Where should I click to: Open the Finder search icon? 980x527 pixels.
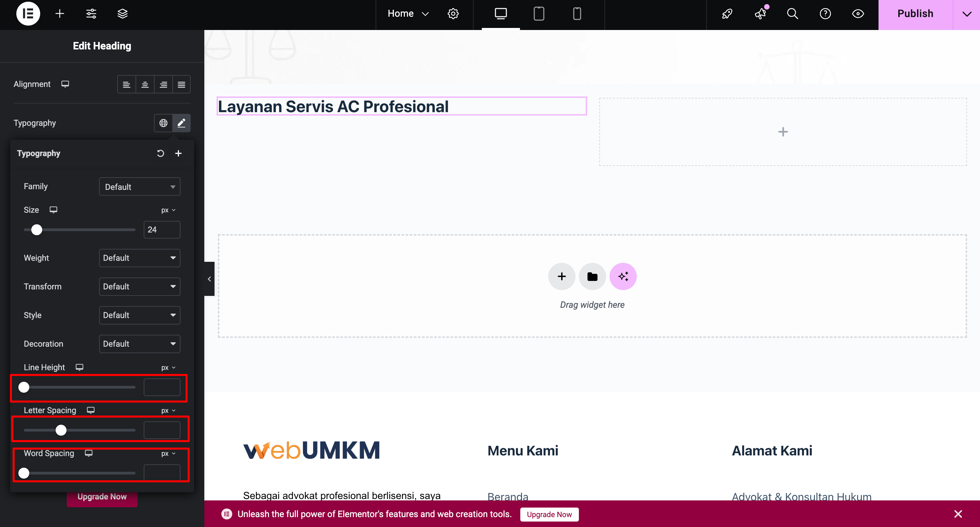coord(792,14)
